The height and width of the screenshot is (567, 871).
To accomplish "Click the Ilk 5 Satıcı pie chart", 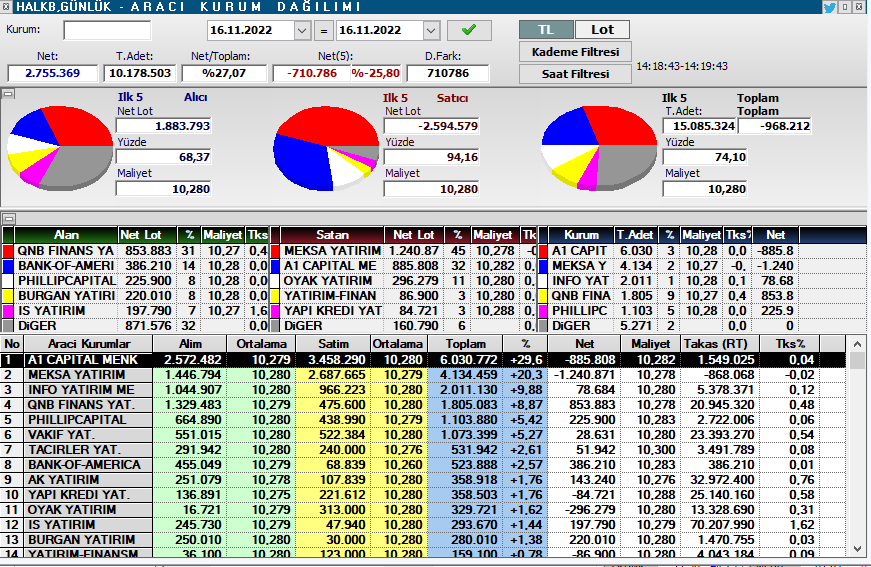I will point(326,149).
